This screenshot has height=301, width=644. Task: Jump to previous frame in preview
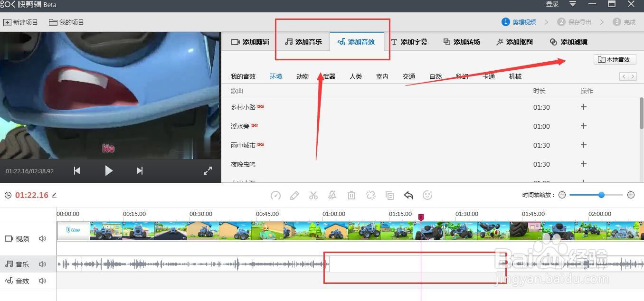point(77,170)
